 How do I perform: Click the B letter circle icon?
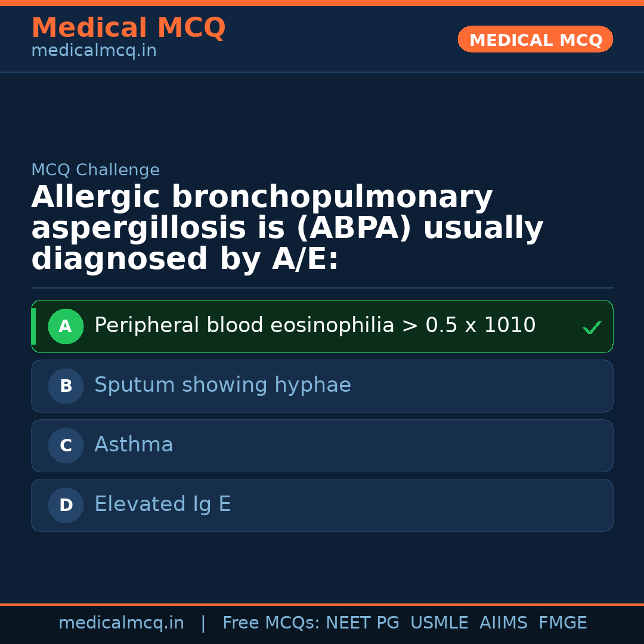[x=66, y=386]
